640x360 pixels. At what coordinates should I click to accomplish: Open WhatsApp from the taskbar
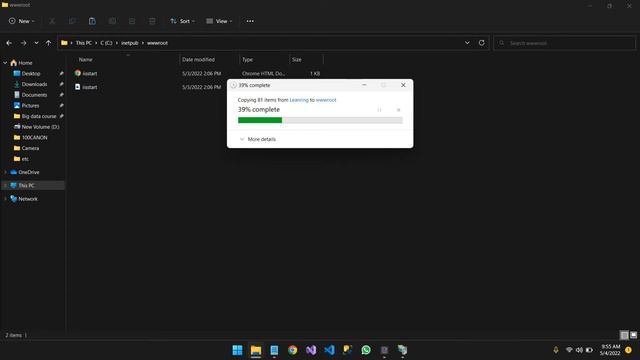pos(366,350)
